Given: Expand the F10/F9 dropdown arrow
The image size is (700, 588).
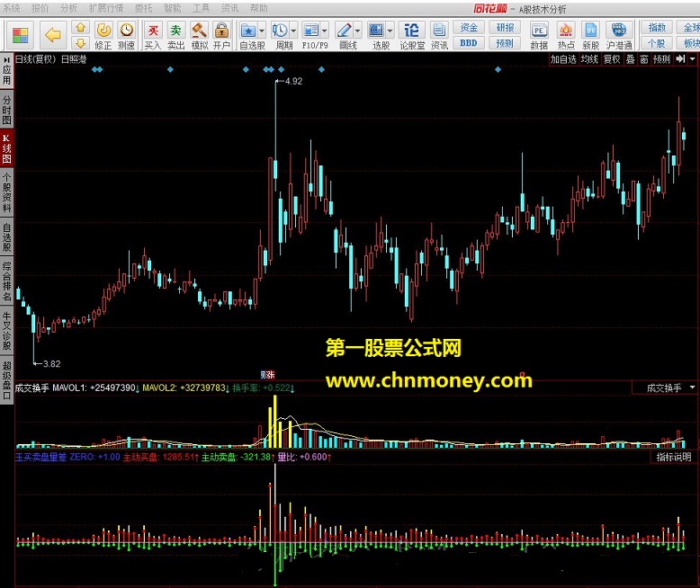Looking at the screenshot, I should (325, 31).
